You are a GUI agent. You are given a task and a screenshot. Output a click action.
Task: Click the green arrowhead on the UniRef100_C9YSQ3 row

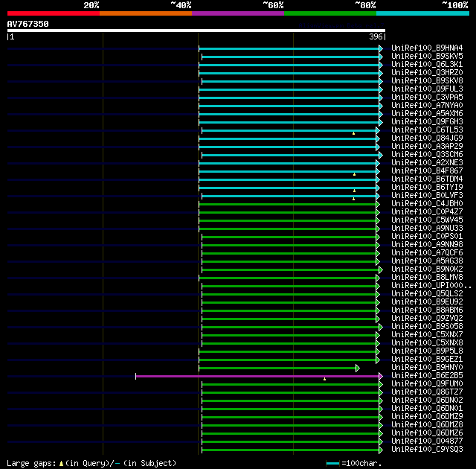[381, 450]
